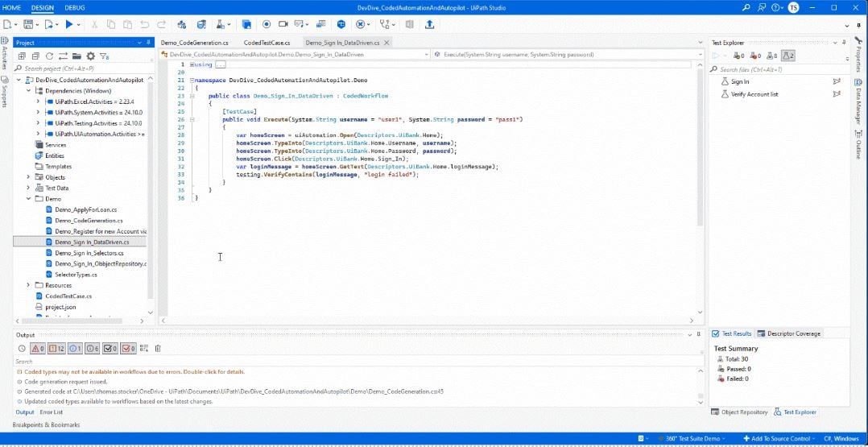Expand the Objects tree node
The height and width of the screenshot is (447, 868).
[28, 177]
